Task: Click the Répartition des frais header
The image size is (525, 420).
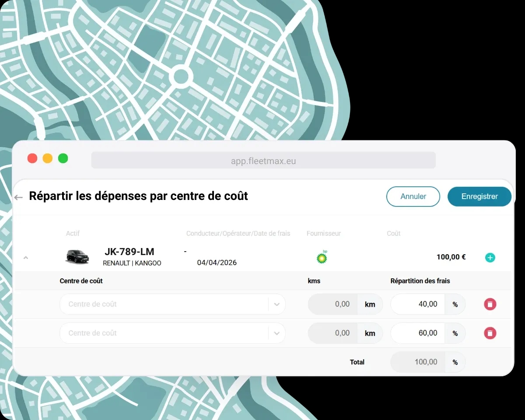Action: pos(420,281)
